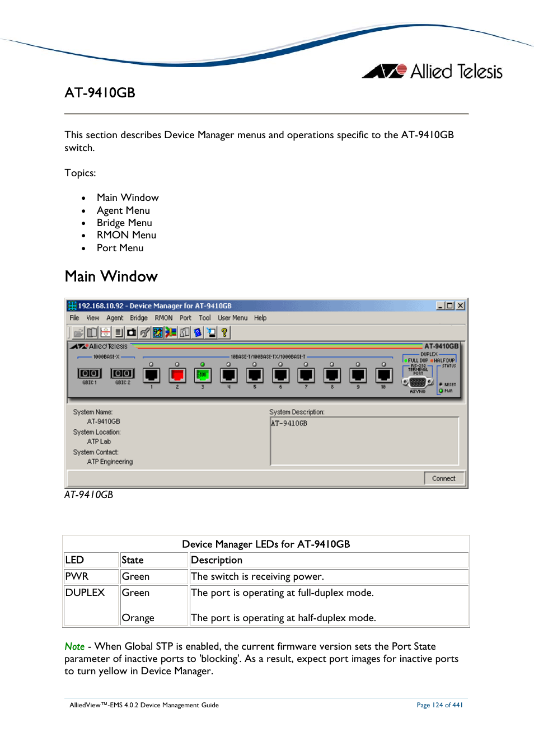Open the User Menu menu
Screen dimensions: 534x756
(x=232, y=318)
